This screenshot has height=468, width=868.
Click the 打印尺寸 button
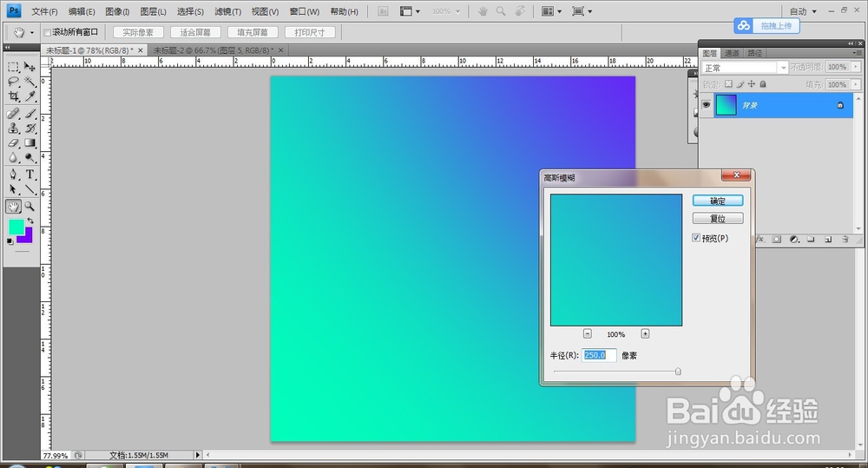tap(310, 33)
